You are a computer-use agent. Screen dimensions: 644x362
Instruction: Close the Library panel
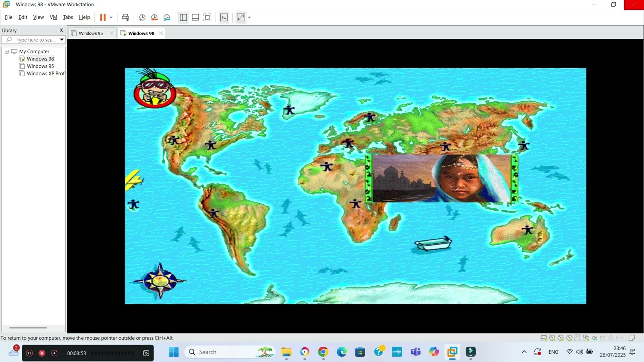tap(61, 30)
